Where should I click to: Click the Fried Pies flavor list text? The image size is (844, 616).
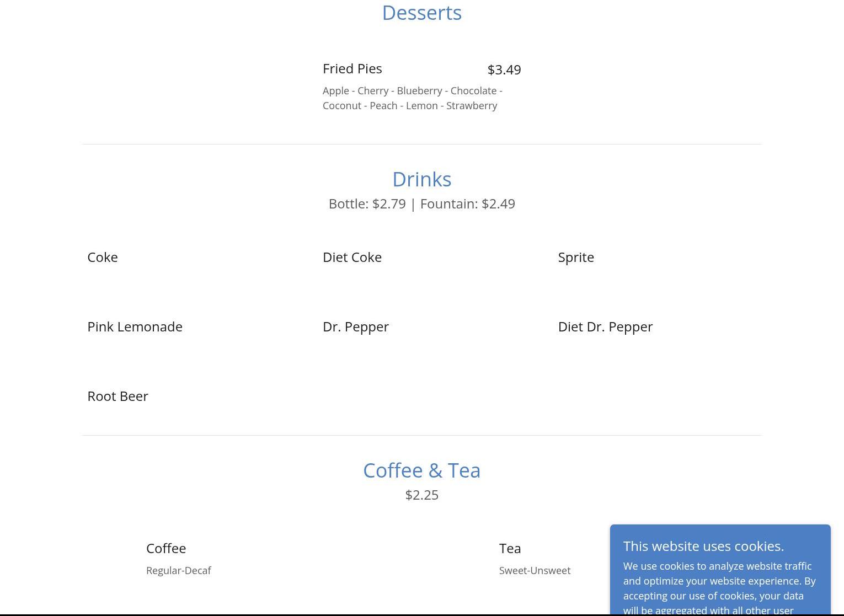(x=412, y=98)
